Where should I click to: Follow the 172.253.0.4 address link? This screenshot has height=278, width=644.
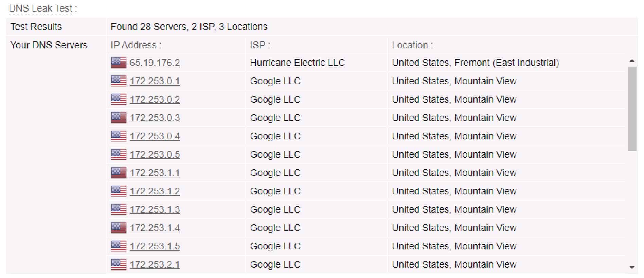click(x=155, y=136)
